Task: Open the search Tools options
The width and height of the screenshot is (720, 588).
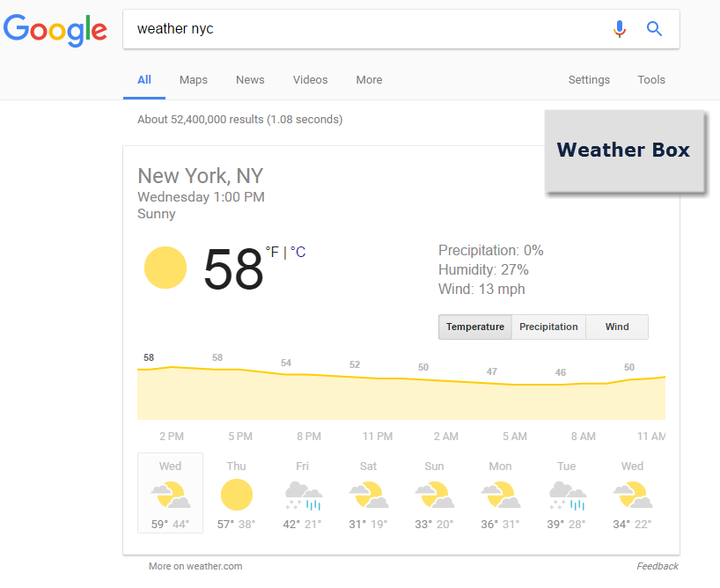Action: [651, 80]
